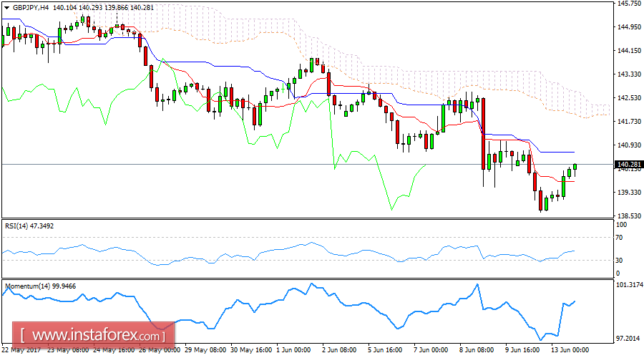Click the 145.750 price scale value
This screenshot has width=644, height=358.
tap(629, 4)
